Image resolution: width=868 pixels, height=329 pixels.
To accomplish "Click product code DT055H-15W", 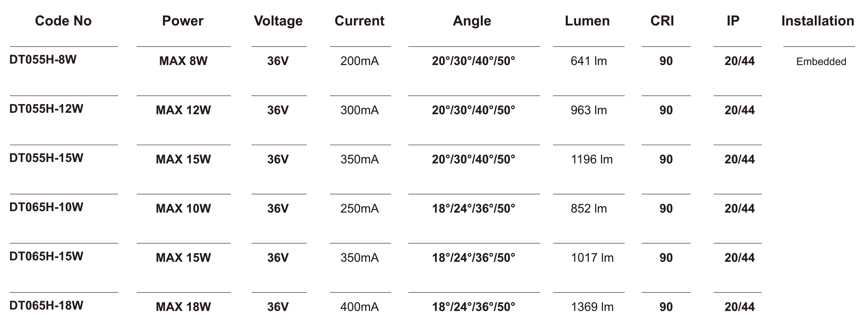I will pos(46,158).
